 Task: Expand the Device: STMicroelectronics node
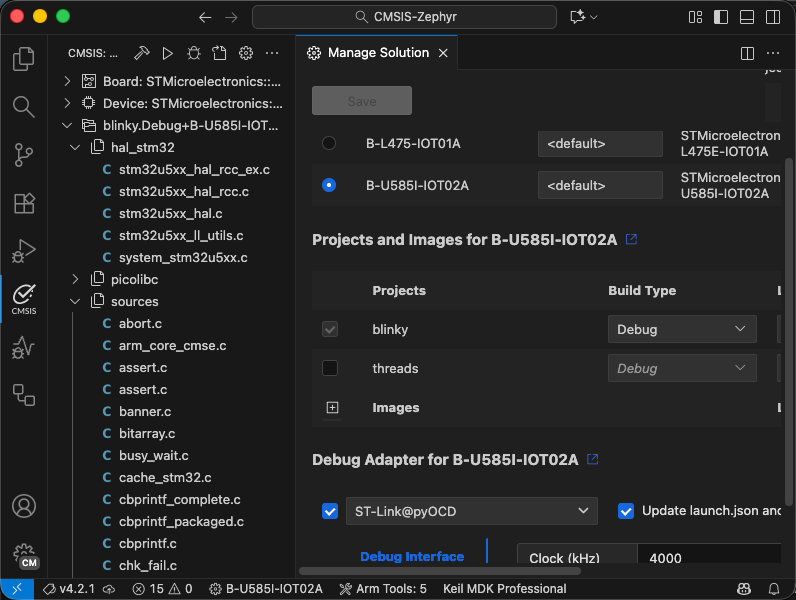coord(67,103)
